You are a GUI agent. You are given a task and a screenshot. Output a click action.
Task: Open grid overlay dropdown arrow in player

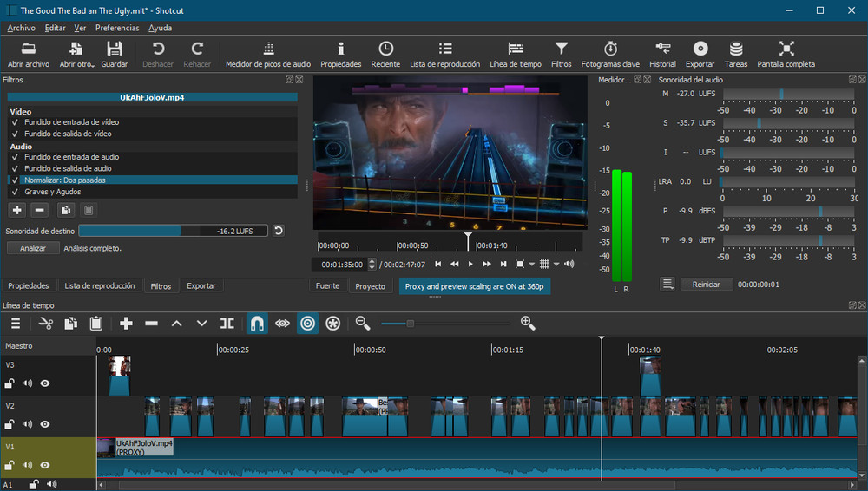(556, 264)
